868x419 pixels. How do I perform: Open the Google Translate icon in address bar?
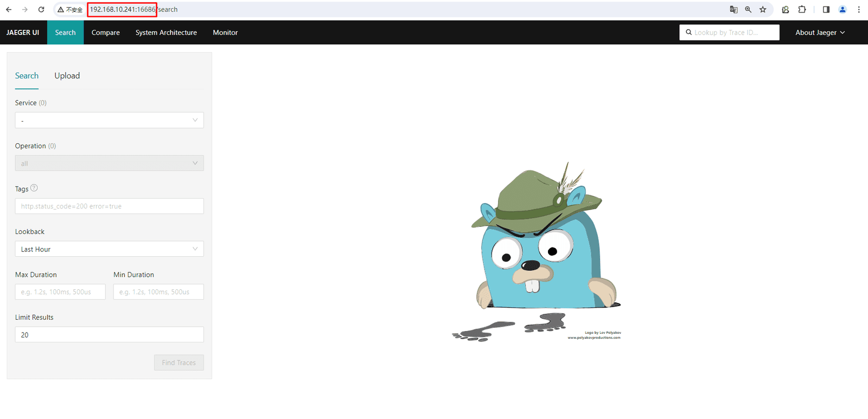(733, 9)
